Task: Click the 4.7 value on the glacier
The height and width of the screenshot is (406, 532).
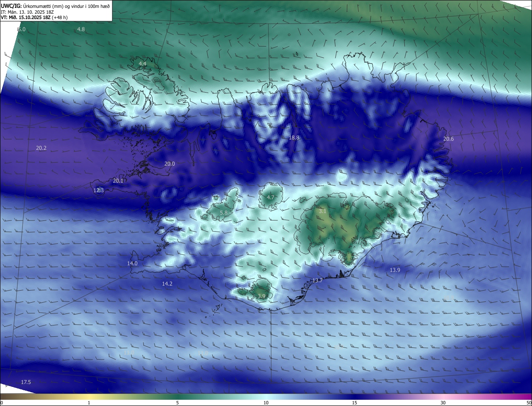Action: tap(271, 198)
